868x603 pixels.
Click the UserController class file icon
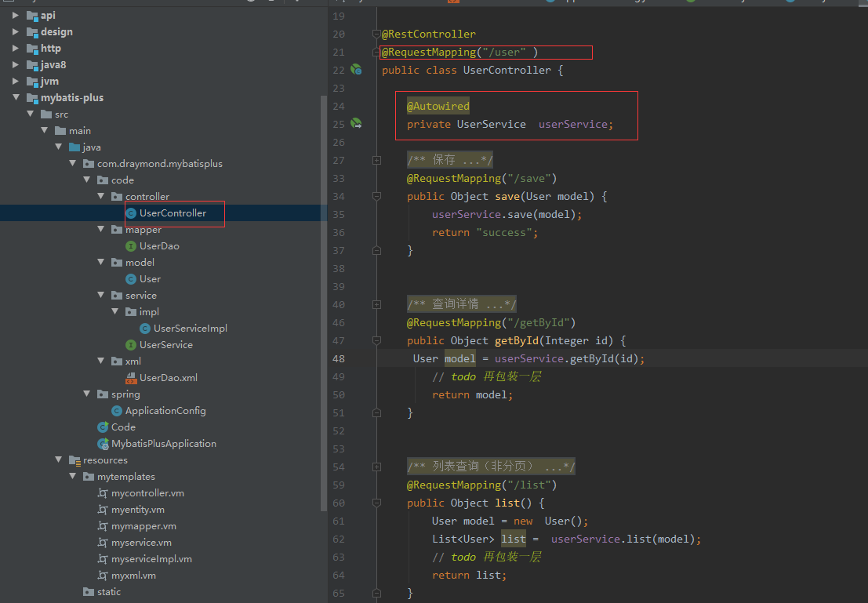point(131,213)
